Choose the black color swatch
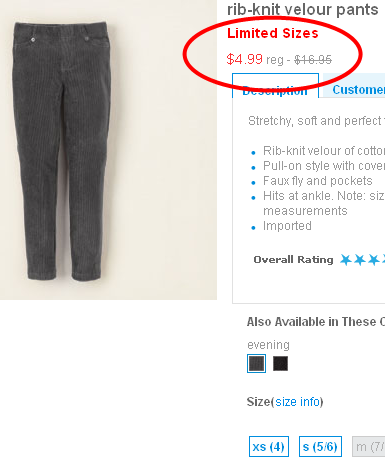The image size is (385, 460). (280, 363)
